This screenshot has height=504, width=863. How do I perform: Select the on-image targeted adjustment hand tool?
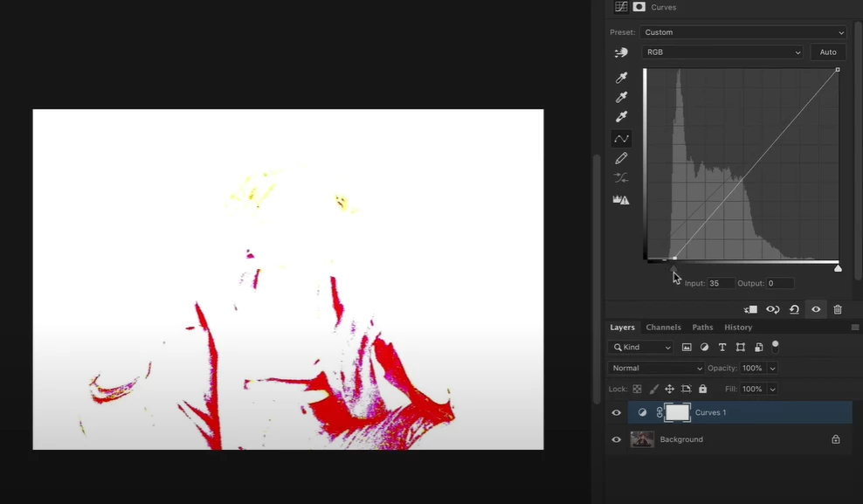point(621,52)
